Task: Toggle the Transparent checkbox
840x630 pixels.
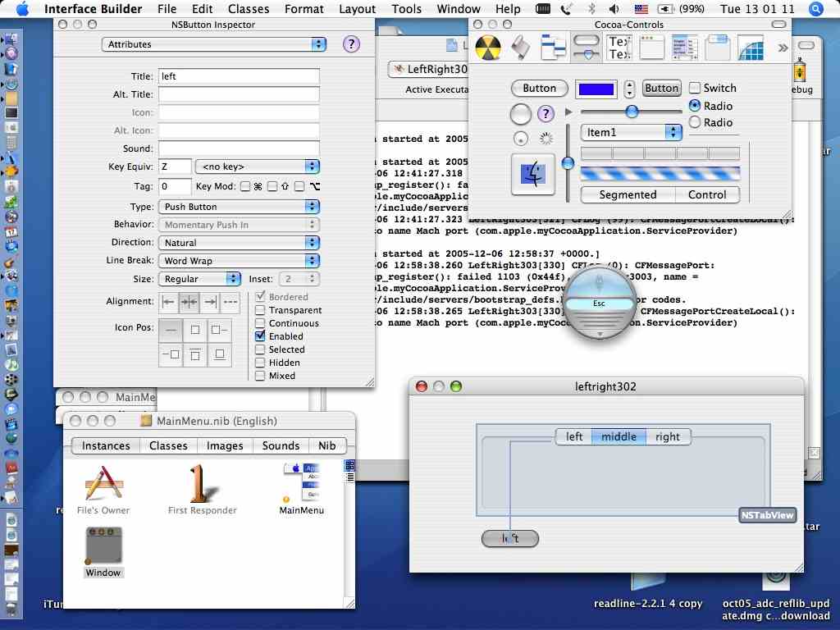Action: click(260, 310)
